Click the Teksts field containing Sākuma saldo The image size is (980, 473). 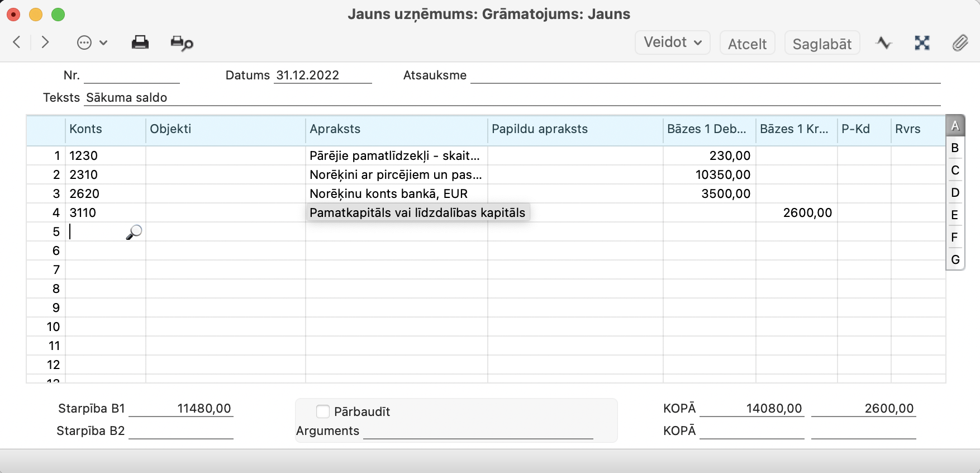(x=511, y=98)
